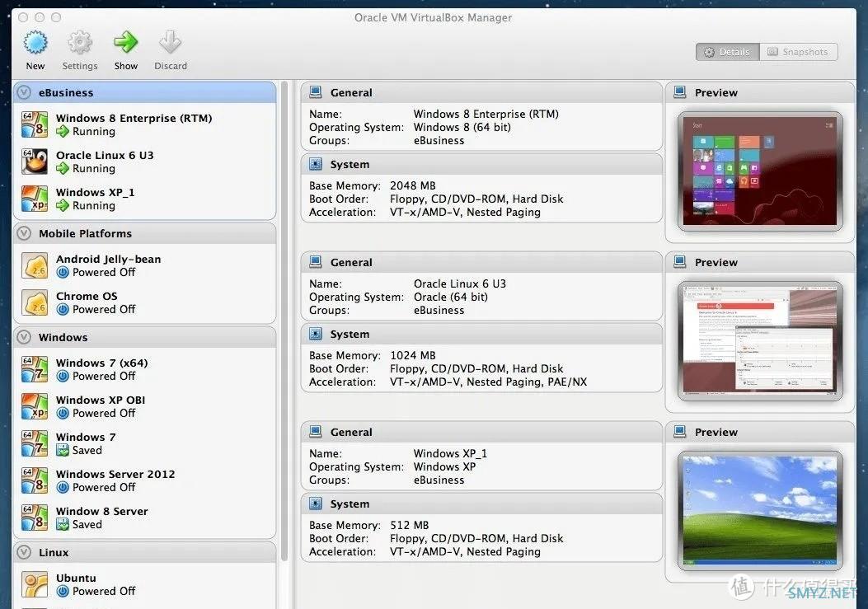
Task: Click the green Show arrow icon
Action: tap(125, 43)
